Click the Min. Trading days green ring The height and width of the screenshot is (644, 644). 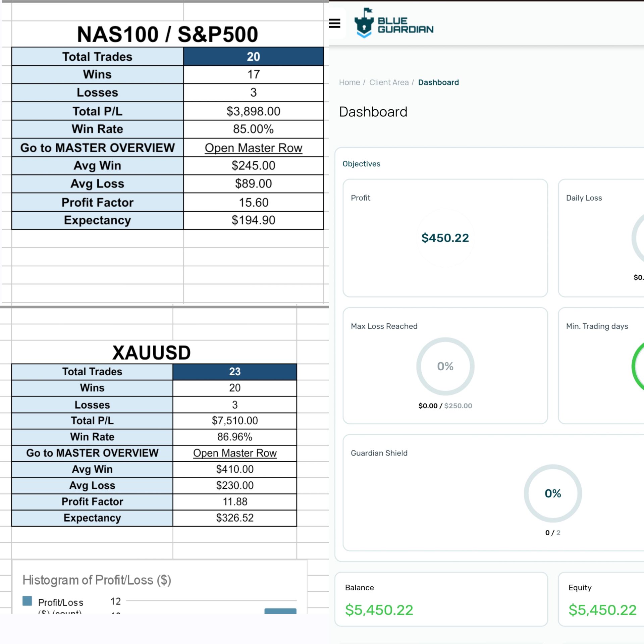[x=638, y=366]
